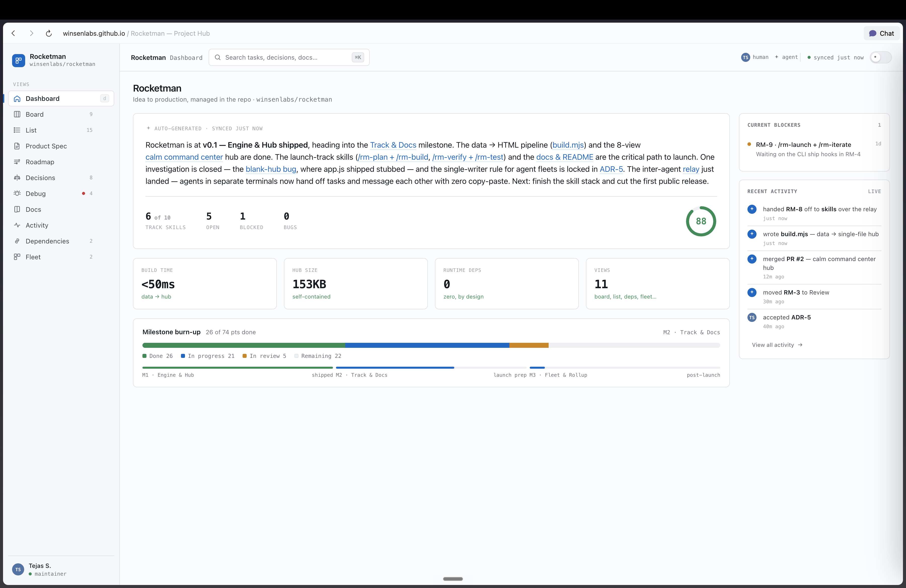Follow the build.mjs link
The image size is (906, 588).
pyautogui.click(x=568, y=145)
